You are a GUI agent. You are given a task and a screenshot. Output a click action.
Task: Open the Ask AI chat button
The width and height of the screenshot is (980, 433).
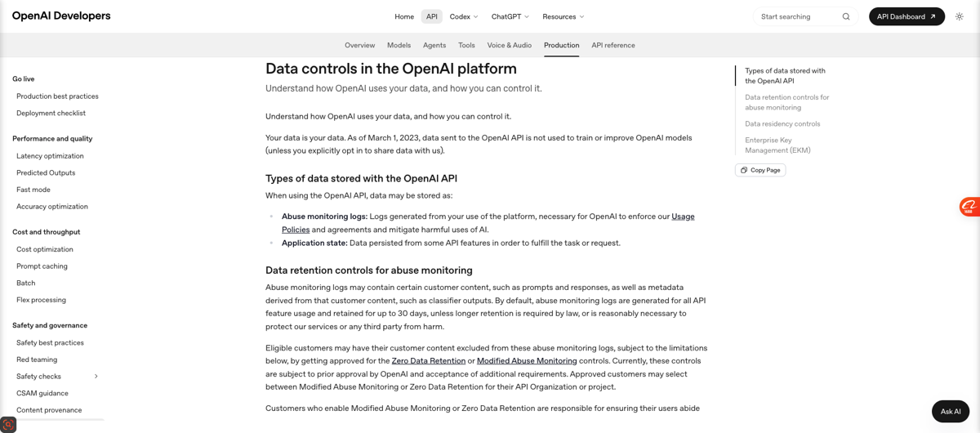pos(951,411)
